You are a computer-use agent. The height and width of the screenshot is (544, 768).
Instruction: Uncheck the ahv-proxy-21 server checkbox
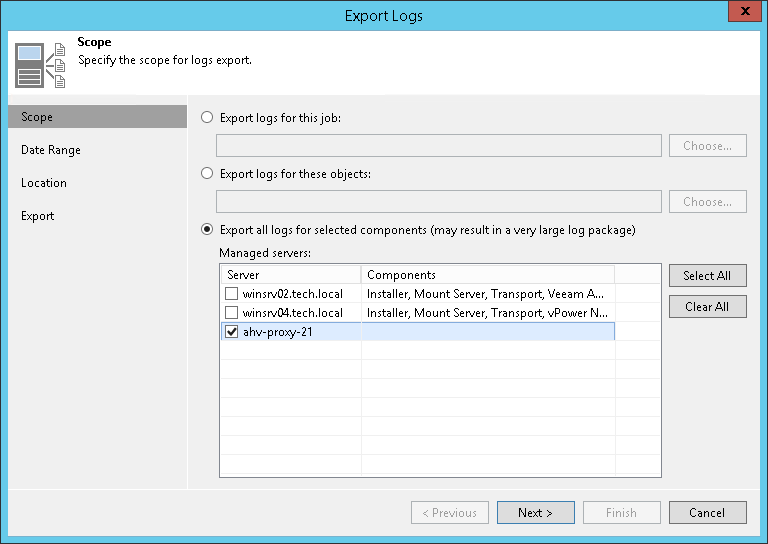[231, 332]
